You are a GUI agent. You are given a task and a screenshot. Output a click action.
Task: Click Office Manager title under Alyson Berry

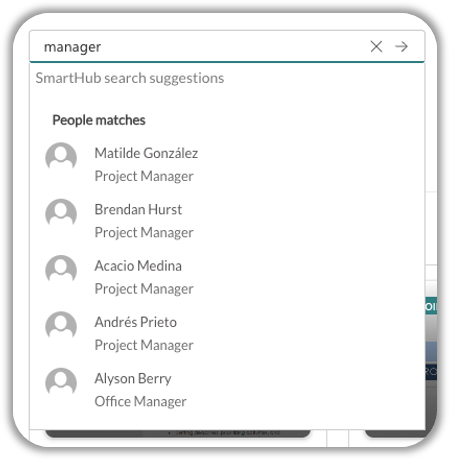tap(140, 402)
